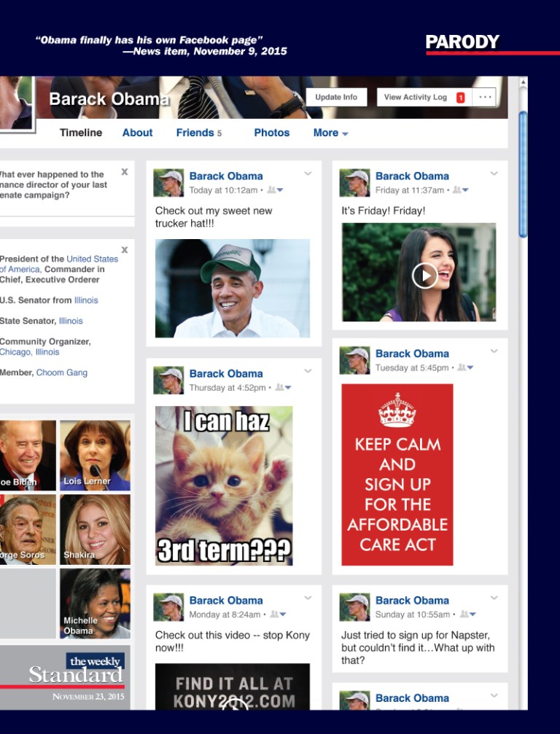Screen dimensions: 560x734
Task: Click the page's vertical scrollbar thumb
Action: coord(522,175)
